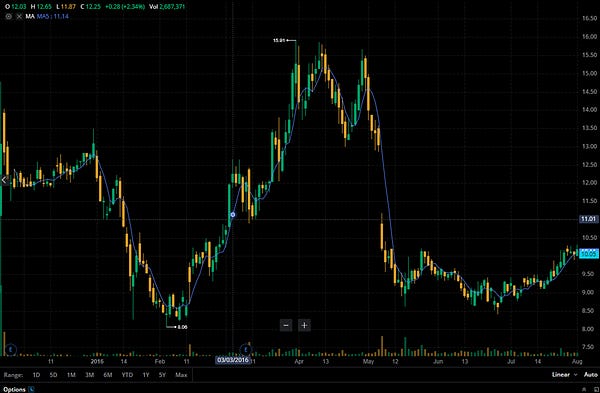This screenshot has width=600, height=393.
Task: Click the close price C 12.25 value
Action: point(91,7)
